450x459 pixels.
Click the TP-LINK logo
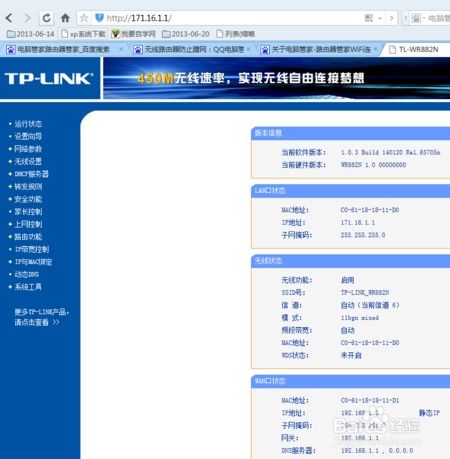point(49,78)
